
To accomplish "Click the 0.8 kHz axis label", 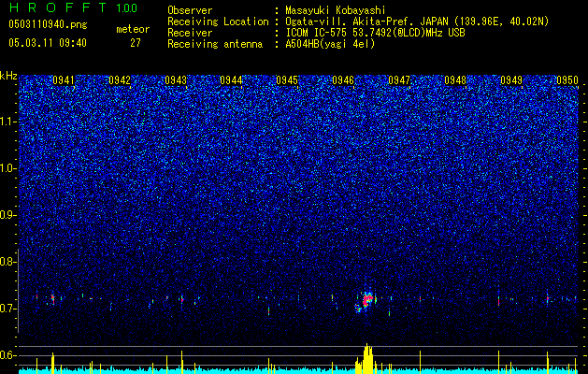I will click(7, 262).
